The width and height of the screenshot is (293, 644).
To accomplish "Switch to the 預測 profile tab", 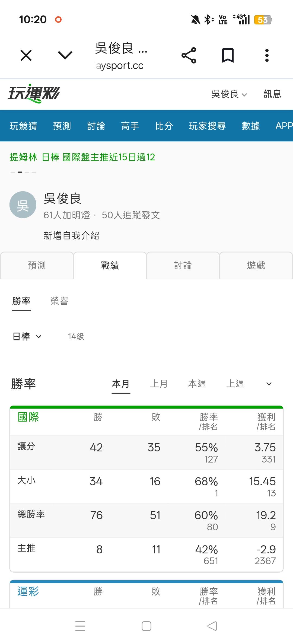I will point(37,265).
